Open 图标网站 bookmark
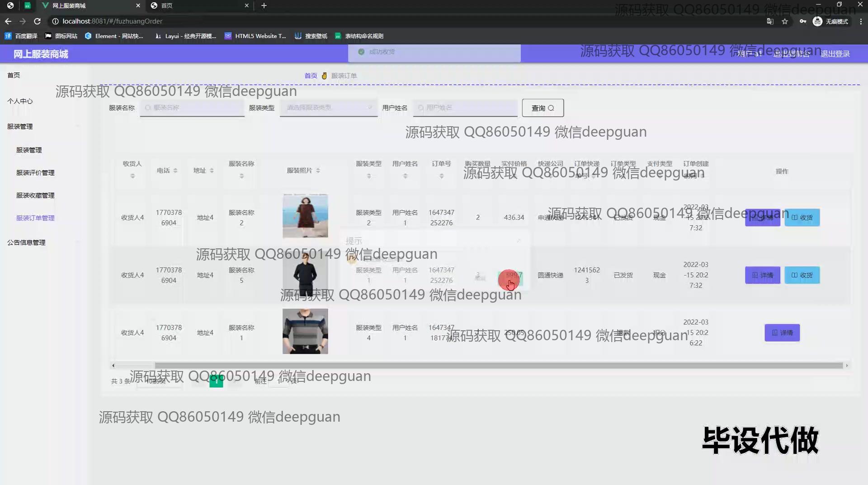868x485 pixels. (x=61, y=36)
